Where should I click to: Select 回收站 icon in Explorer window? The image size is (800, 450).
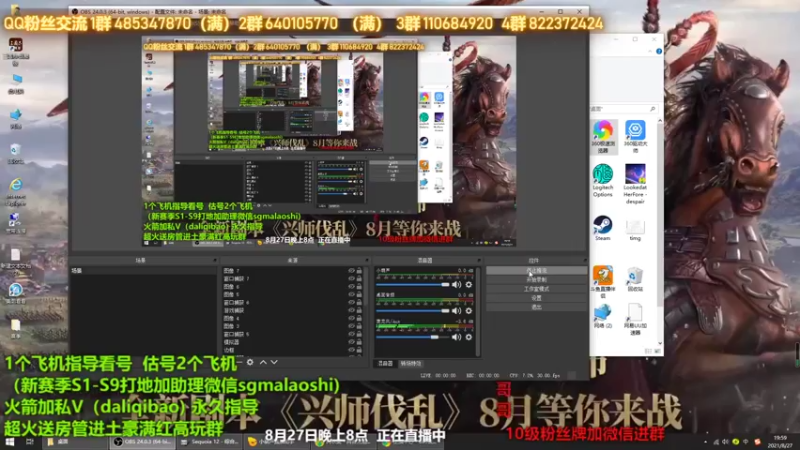pyautogui.click(x=635, y=279)
